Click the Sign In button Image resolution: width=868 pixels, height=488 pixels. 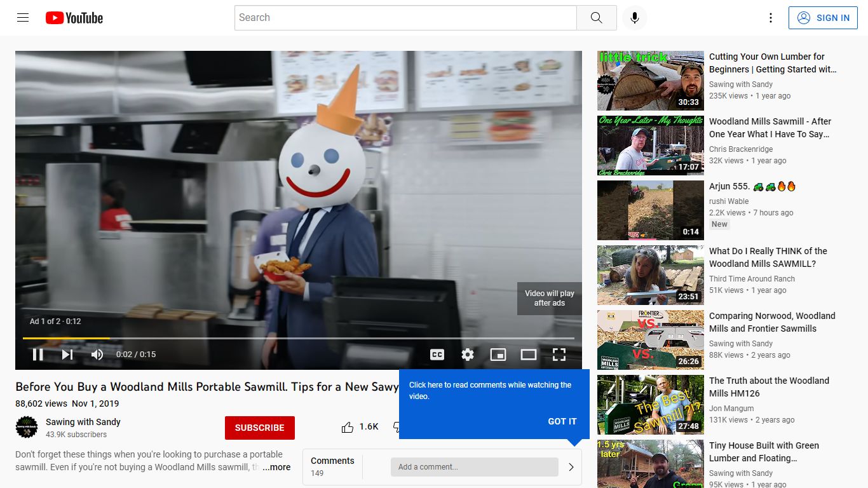tap(823, 18)
